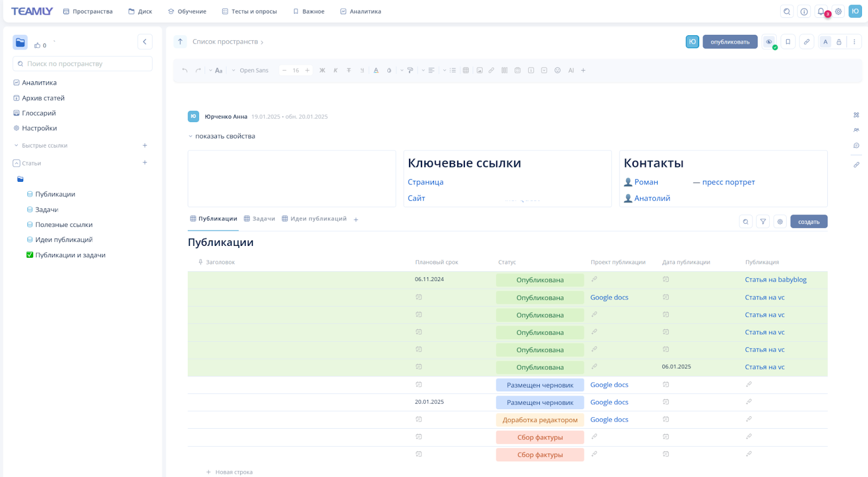
Task: Copy page link using header chain icon
Action: [807, 42]
